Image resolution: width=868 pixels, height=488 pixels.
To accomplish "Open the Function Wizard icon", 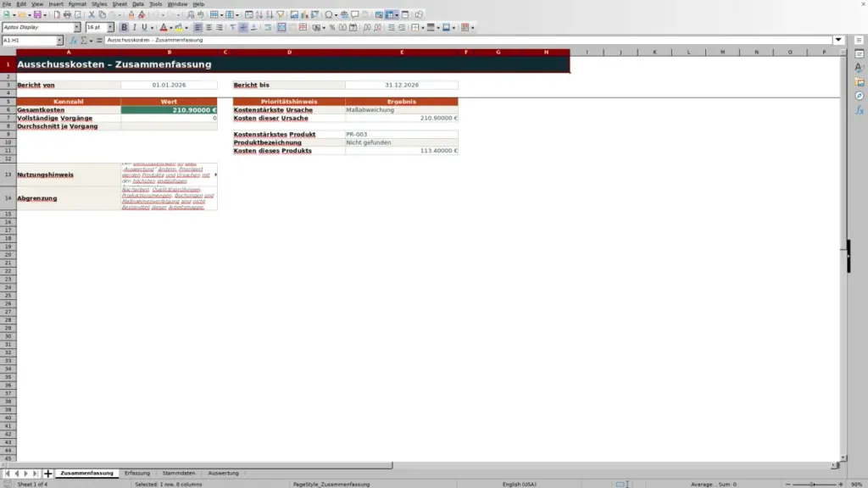I will point(73,41).
